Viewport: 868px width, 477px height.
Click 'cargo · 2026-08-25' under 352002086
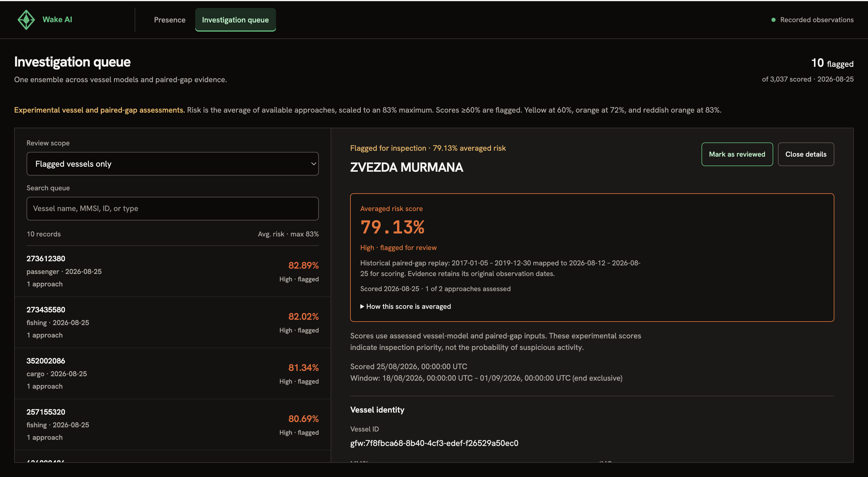point(57,374)
